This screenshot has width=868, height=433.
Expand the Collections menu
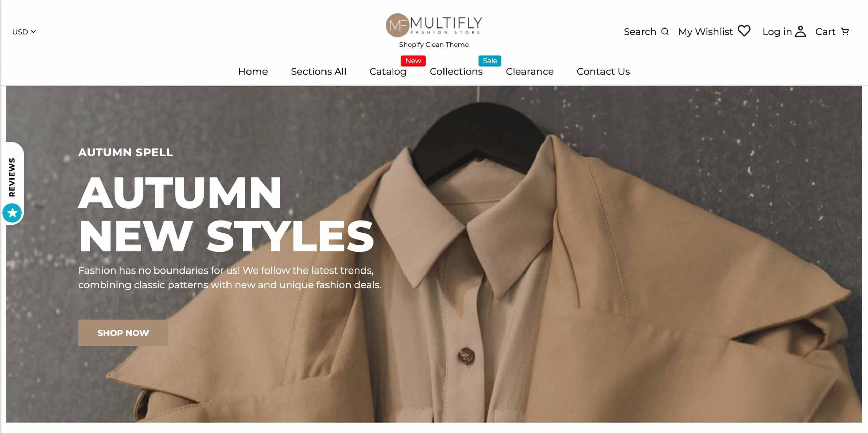tap(456, 71)
